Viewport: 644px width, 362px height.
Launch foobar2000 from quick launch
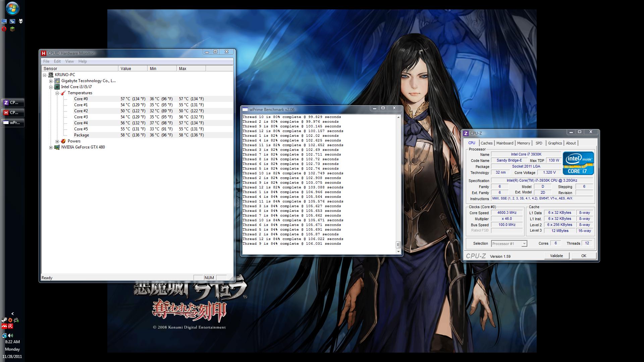pyautogui.click(x=21, y=21)
